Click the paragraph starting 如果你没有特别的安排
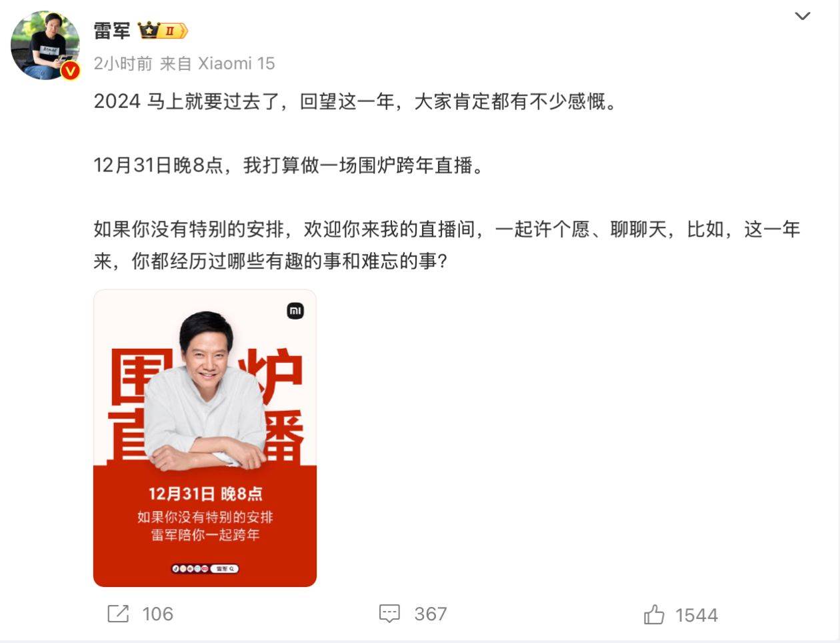Image resolution: width=840 pixels, height=643 pixels. (x=447, y=245)
